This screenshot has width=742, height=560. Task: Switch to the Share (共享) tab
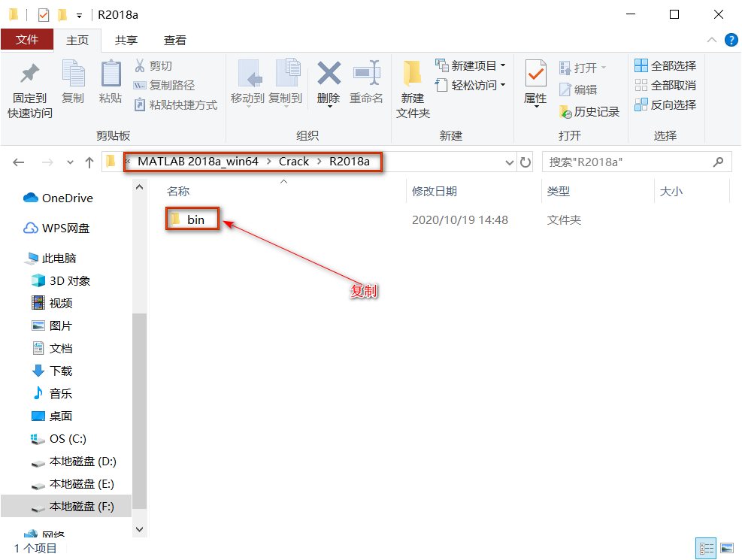126,41
